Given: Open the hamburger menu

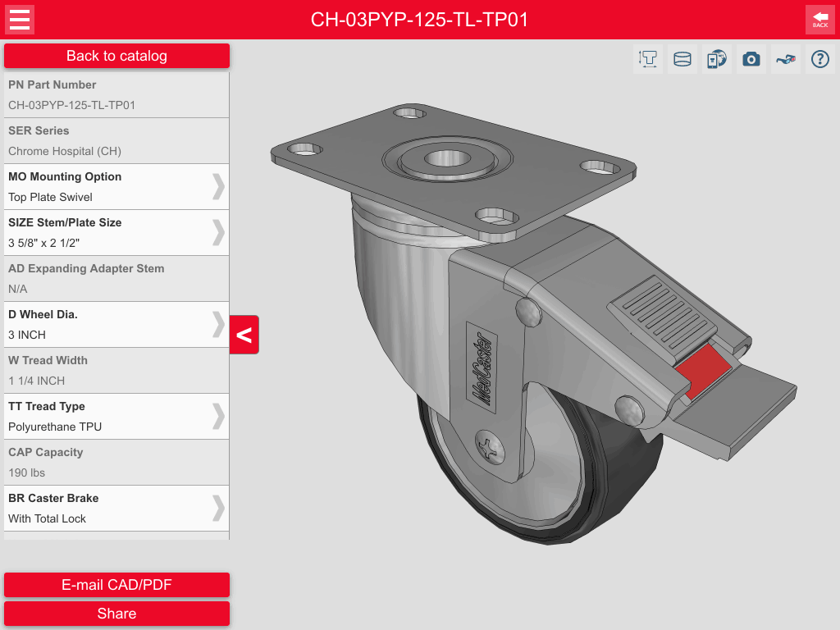Looking at the screenshot, I should [20, 20].
